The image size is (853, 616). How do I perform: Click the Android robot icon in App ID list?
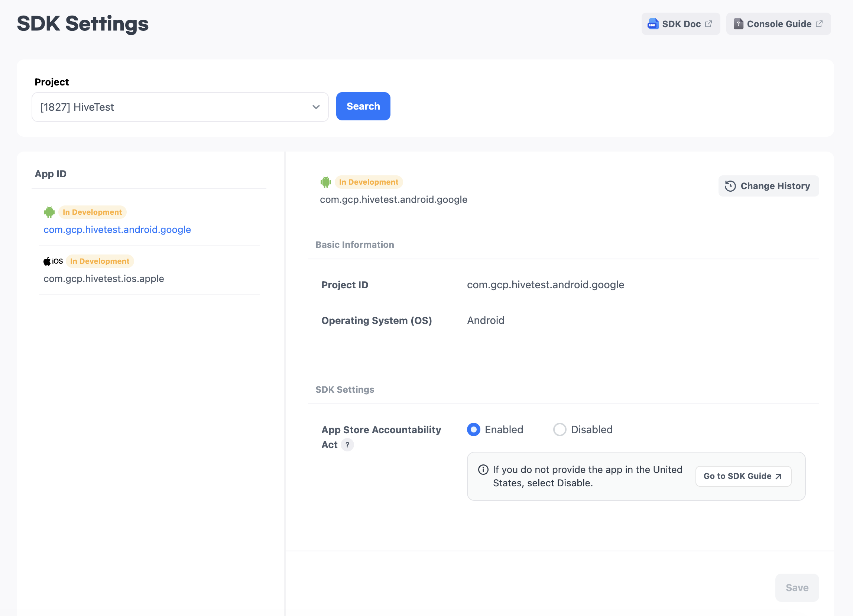coord(49,212)
